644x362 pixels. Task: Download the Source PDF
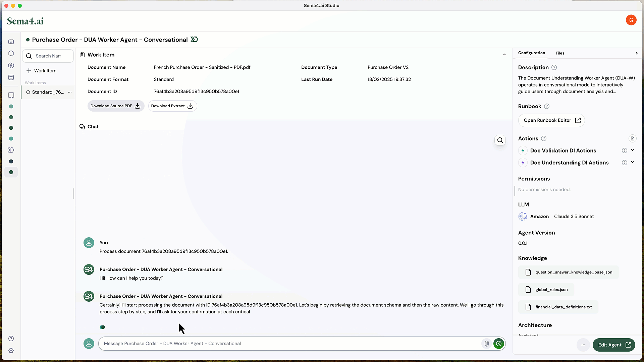tap(116, 106)
